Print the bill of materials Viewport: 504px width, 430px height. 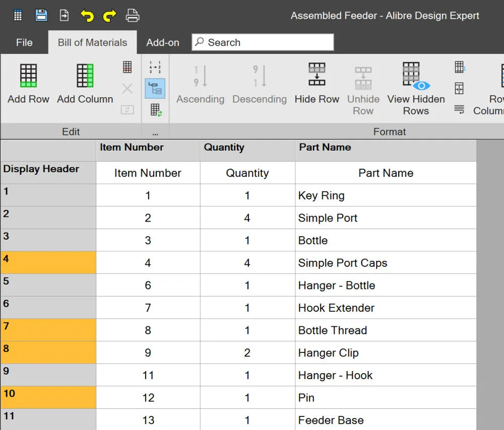pyautogui.click(x=133, y=16)
